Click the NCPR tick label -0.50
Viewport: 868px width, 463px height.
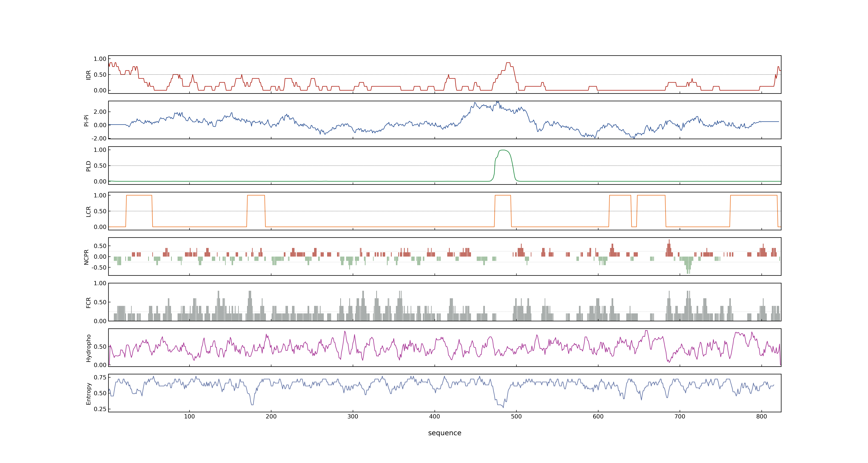coord(99,268)
